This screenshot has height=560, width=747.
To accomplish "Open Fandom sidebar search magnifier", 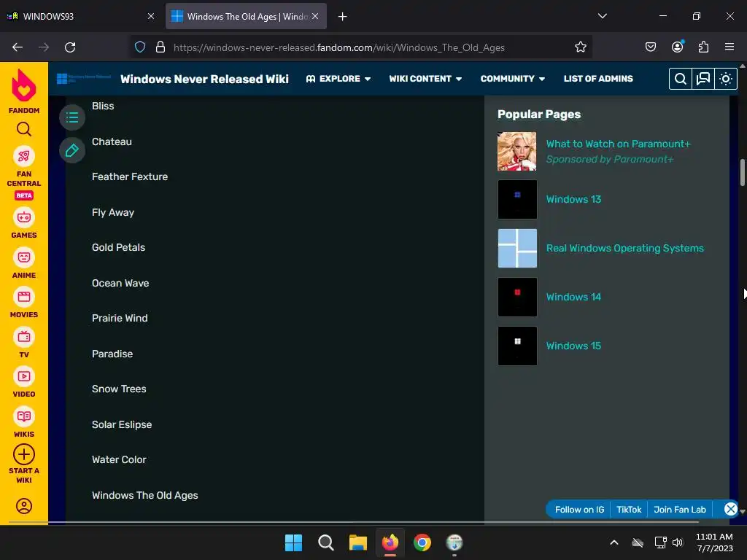I will [x=24, y=129].
